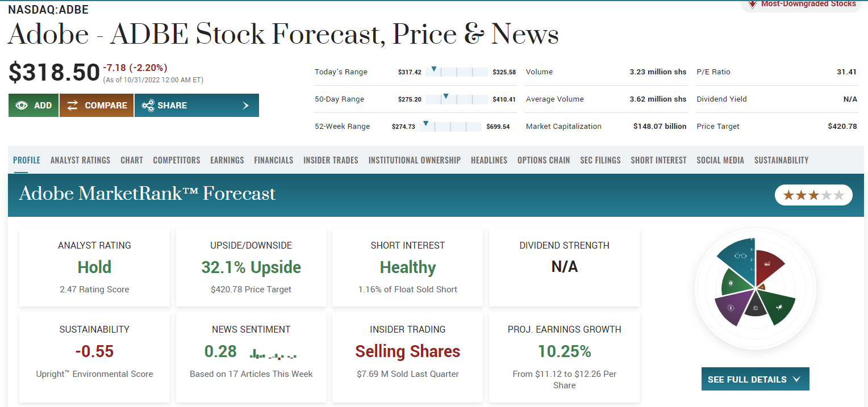Click the NASDAQ:ADBE ticker label

(x=48, y=10)
